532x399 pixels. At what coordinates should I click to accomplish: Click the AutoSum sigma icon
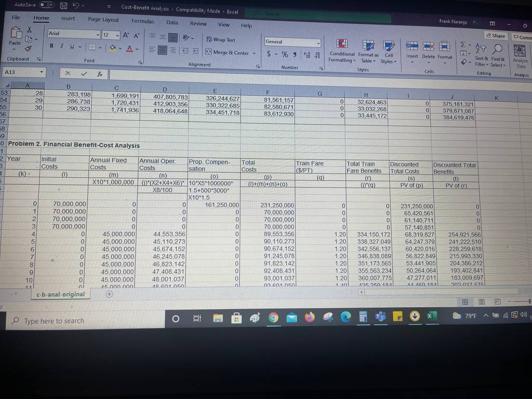pos(463,45)
